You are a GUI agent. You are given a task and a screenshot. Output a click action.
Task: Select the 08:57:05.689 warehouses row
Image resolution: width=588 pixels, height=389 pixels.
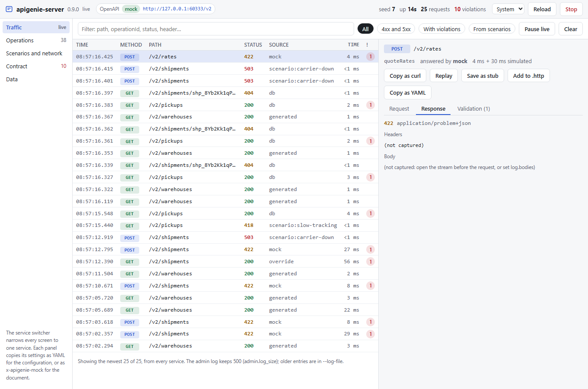click(225, 310)
